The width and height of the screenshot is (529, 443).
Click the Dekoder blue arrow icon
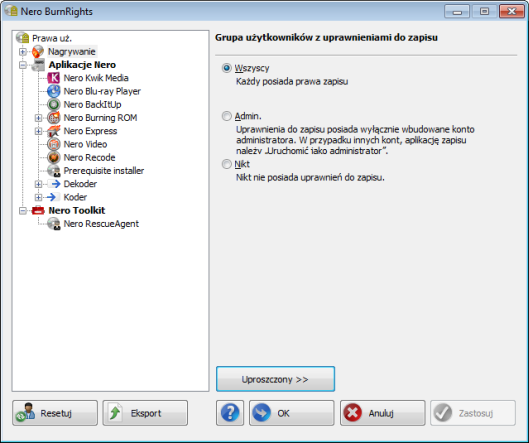[54, 184]
